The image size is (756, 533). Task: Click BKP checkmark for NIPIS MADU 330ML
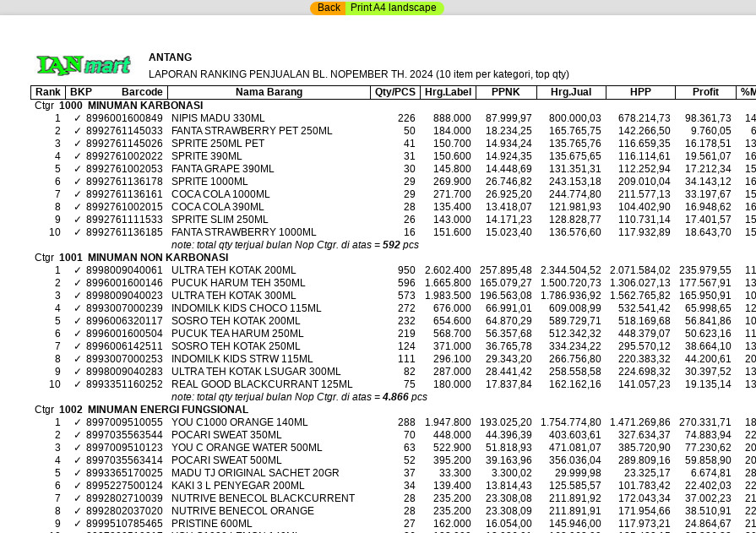pyautogui.click(x=78, y=118)
